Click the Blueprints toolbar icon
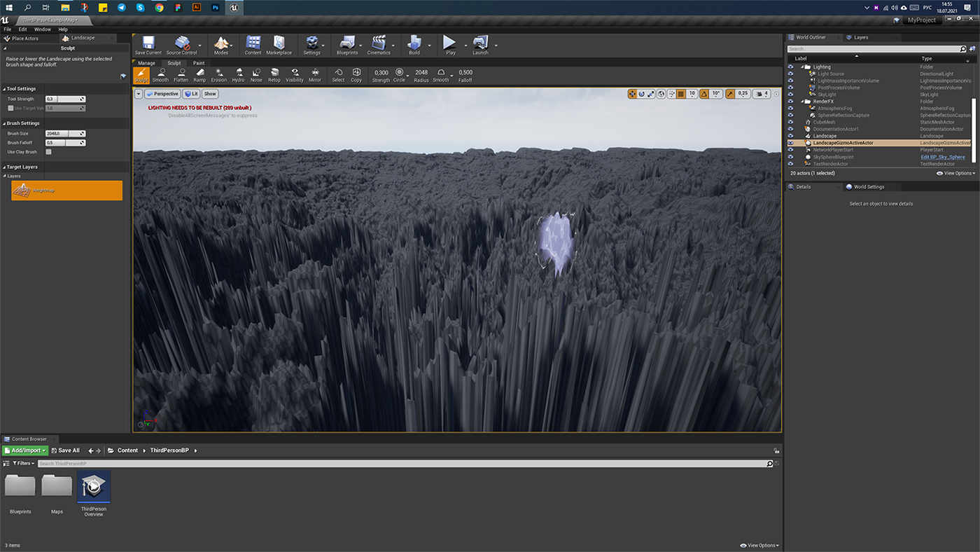980x552 pixels. coord(347,46)
